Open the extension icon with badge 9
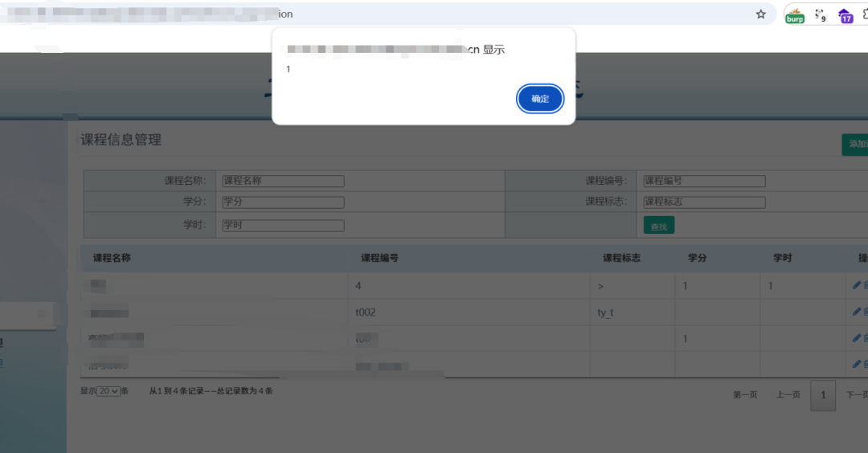The height and width of the screenshot is (453, 868). [x=820, y=15]
